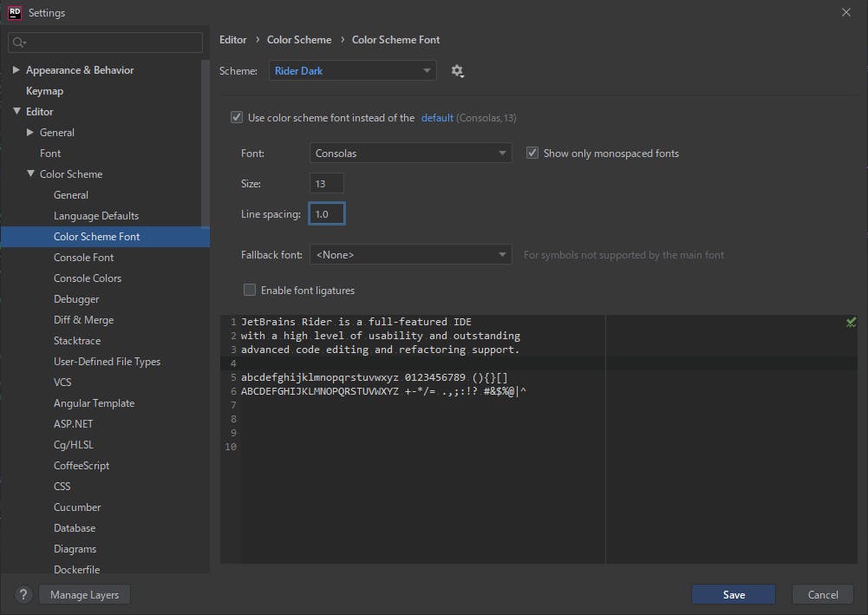Toggle 'Show only monospaced fonts' checkbox
The height and width of the screenshot is (615, 868).
[x=532, y=153]
